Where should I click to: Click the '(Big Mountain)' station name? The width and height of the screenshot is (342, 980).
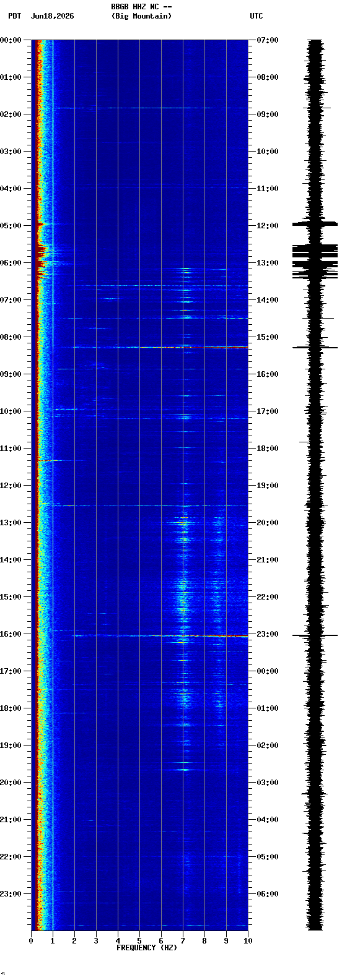[x=141, y=16]
